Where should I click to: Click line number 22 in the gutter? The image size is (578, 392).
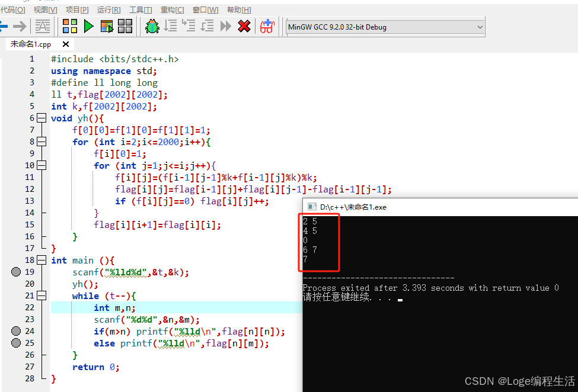(x=30, y=307)
